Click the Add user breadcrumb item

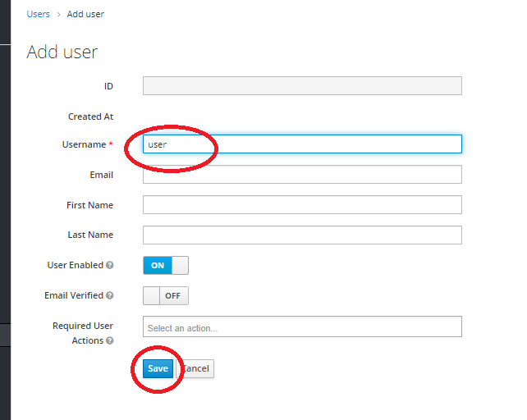pos(85,14)
